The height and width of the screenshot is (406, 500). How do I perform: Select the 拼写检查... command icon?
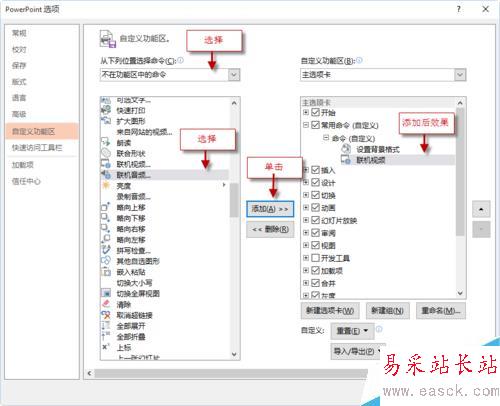coord(106,250)
